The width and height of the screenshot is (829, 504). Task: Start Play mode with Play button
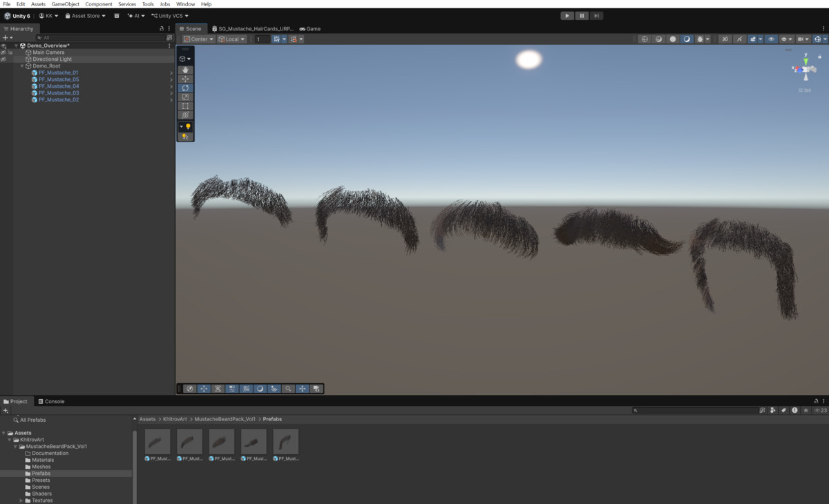(567, 16)
